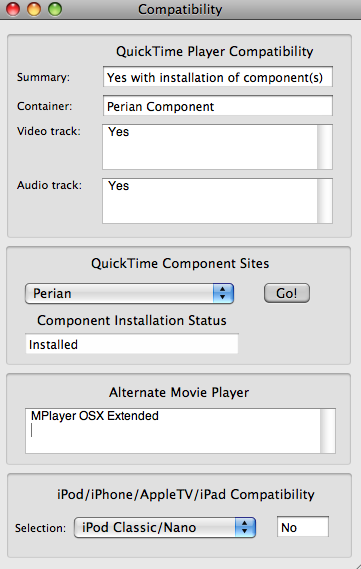The width and height of the screenshot is (361, 569).
Task: Click the Go! button
Action: [x=287, y=293]
